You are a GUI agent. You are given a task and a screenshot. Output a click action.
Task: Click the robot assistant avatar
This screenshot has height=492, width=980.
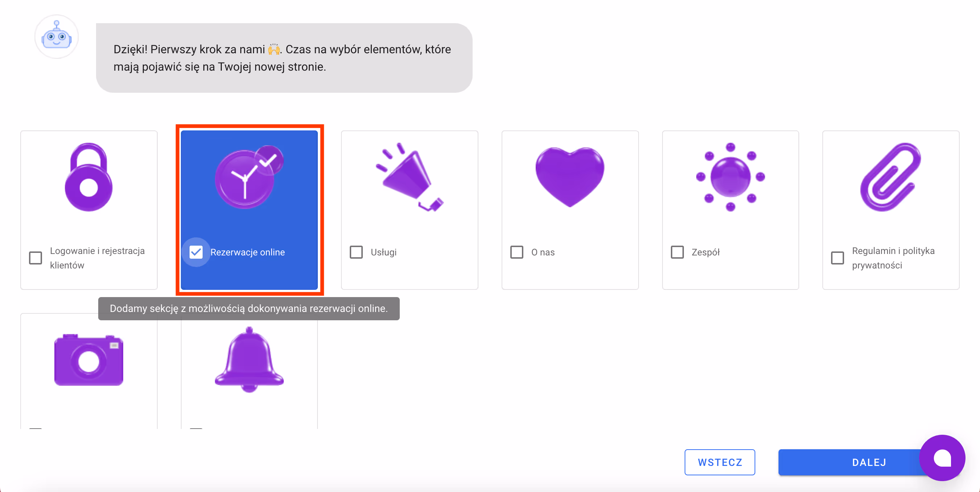[x=57, y=37]
